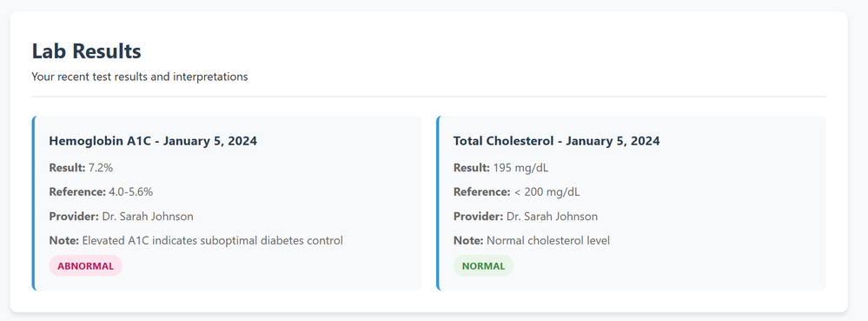Click the normal cholesterol level note
This screenshot has height=321, width=868.
(x=548, y=241)
